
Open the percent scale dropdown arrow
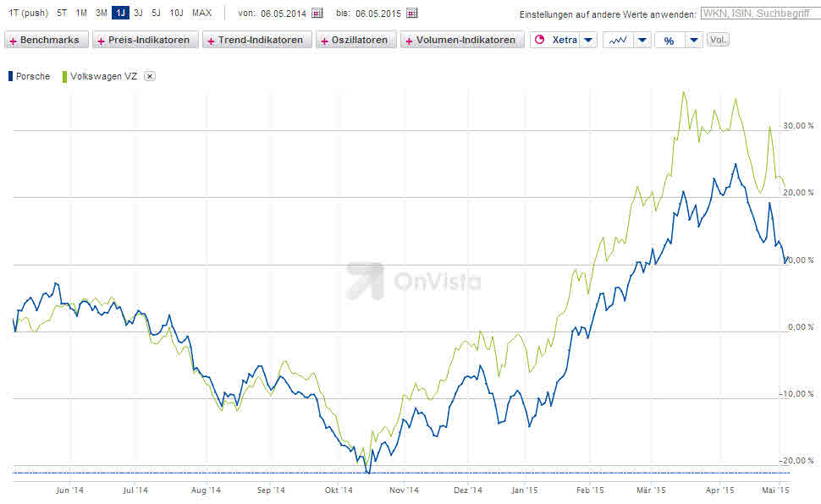(694, 39)
